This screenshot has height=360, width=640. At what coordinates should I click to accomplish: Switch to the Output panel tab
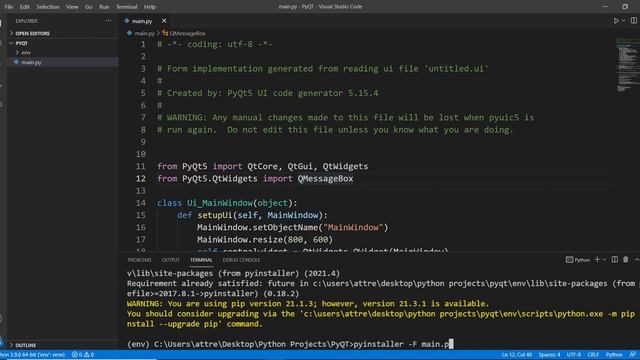[171, 260]
